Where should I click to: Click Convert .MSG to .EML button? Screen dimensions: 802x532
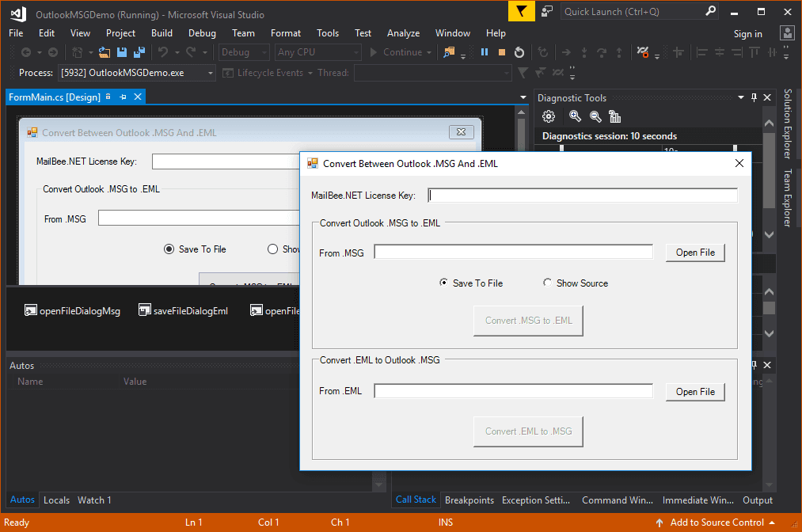tap(528, 321)
